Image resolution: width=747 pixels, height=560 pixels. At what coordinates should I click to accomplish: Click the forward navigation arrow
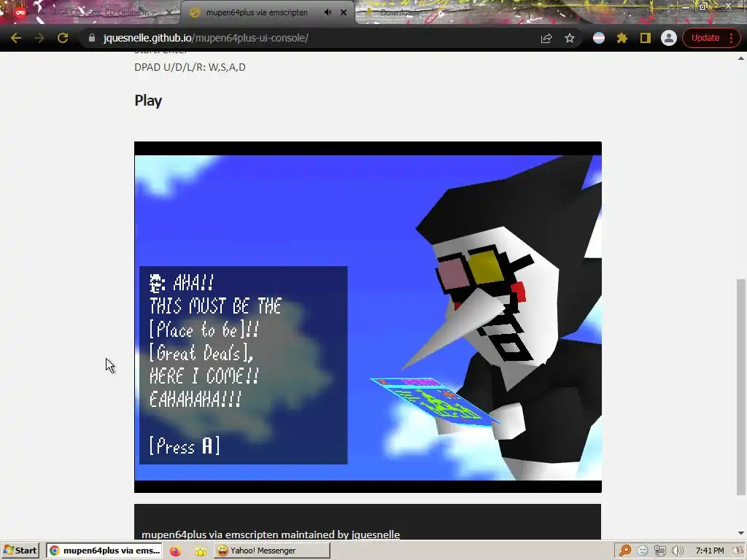[x=39, y=38]
